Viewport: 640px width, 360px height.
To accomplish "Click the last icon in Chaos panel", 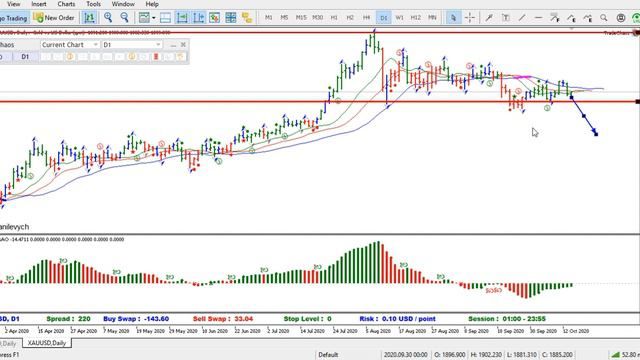I will [x=181, y=57].
